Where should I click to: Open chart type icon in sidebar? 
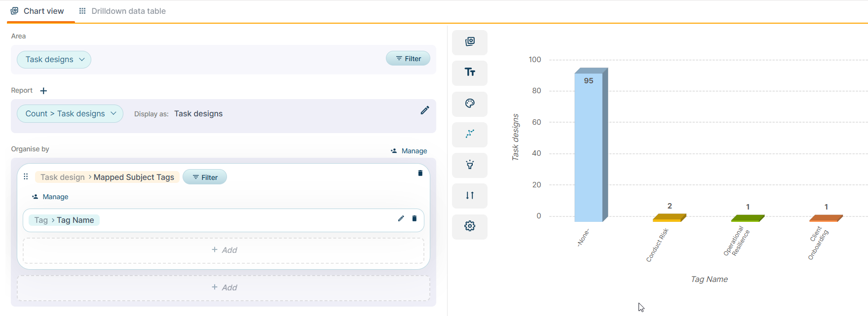coord(470,42)
